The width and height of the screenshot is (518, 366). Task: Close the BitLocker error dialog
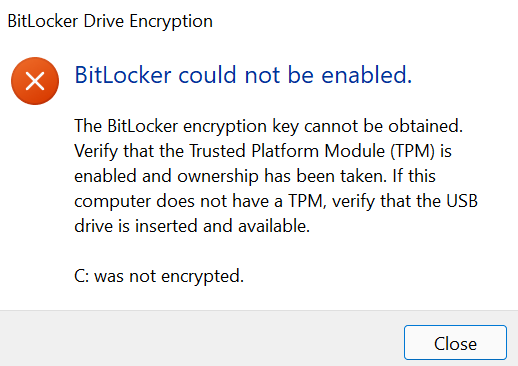tap(455, 343)
